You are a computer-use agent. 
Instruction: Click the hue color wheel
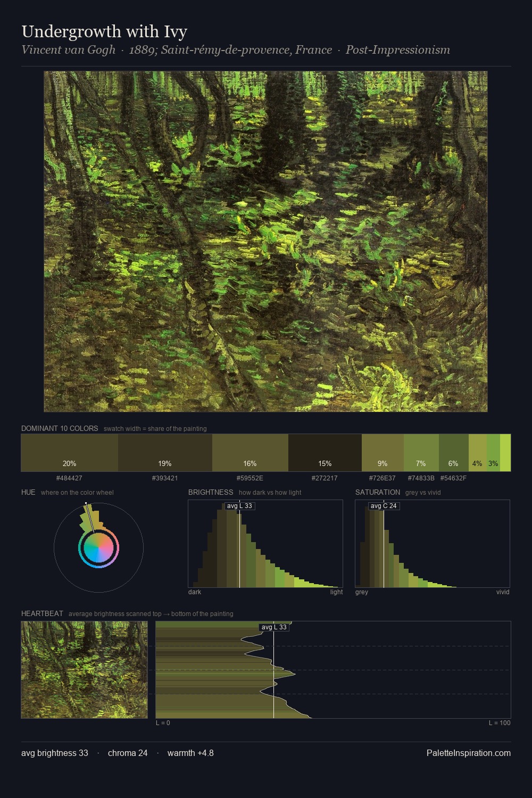(98, 547)
